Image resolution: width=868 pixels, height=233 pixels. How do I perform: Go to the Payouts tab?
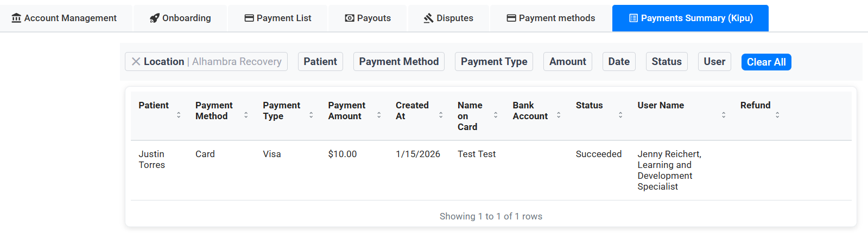368,18
